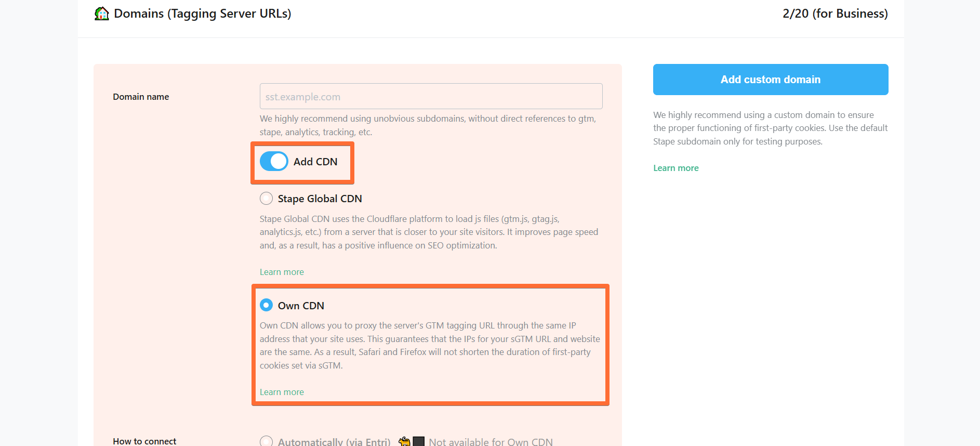Click the house icon beside Domains heading
The height and width of the screenshot is (446, 980).
point(102,14)
